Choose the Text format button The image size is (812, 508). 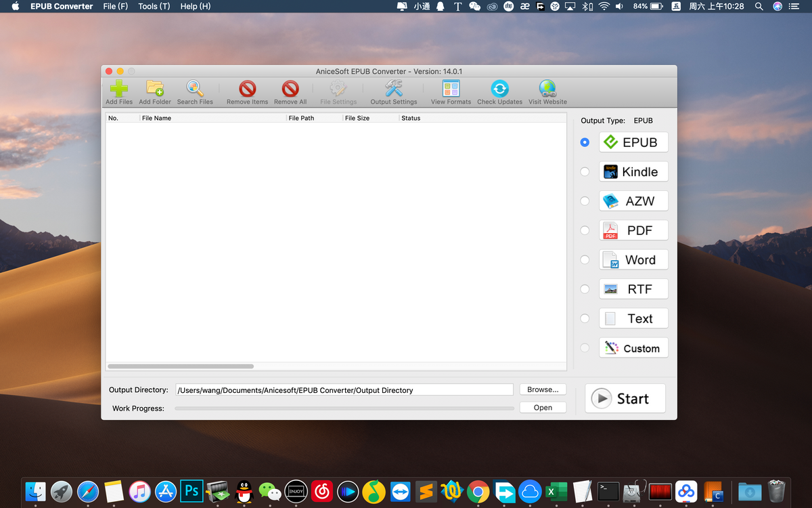[633, 318]
